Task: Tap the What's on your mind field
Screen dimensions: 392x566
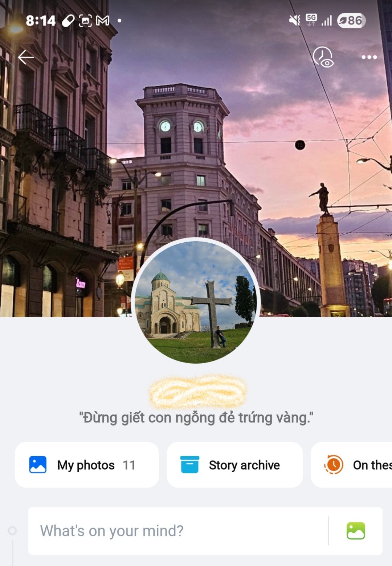Action: (178, 531)
